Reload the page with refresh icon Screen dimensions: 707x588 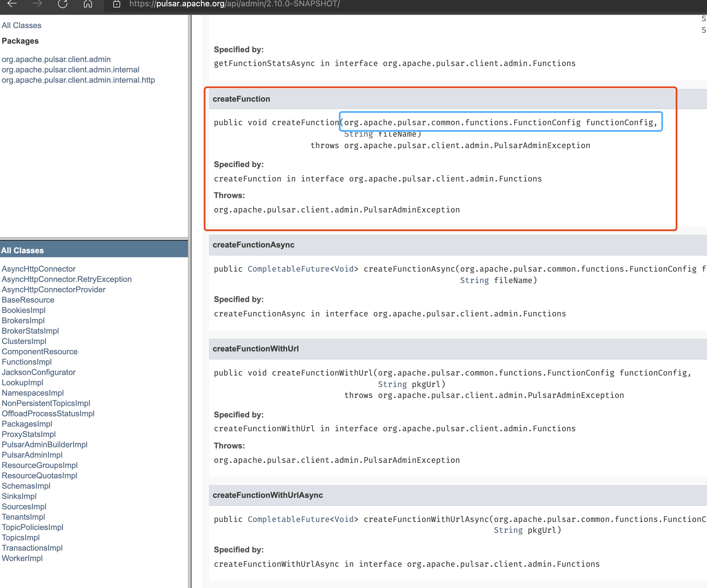pos(63,4)
